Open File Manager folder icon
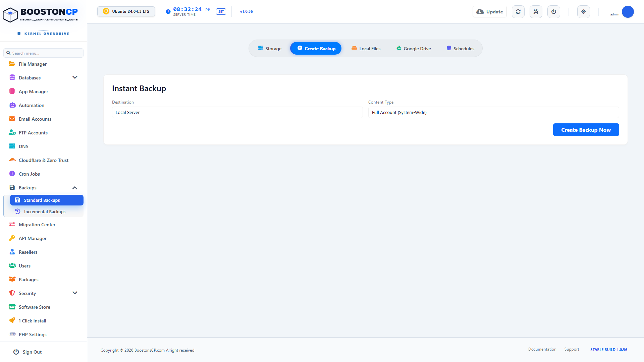The height and width of the screenshot is (362, 644). [12, 64]
